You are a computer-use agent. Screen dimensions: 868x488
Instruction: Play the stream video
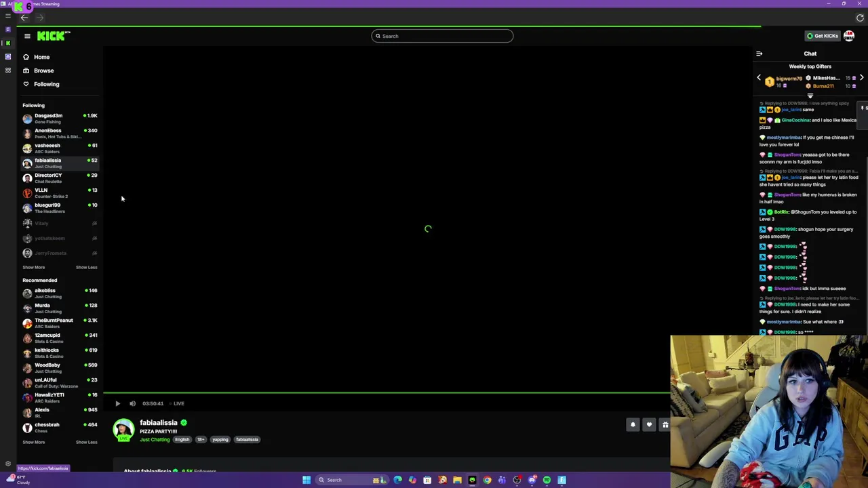click(x=117, y=403)
